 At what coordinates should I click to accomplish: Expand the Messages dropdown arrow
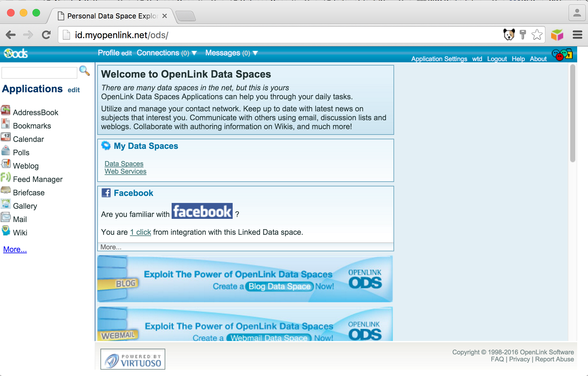click(255, 53)
